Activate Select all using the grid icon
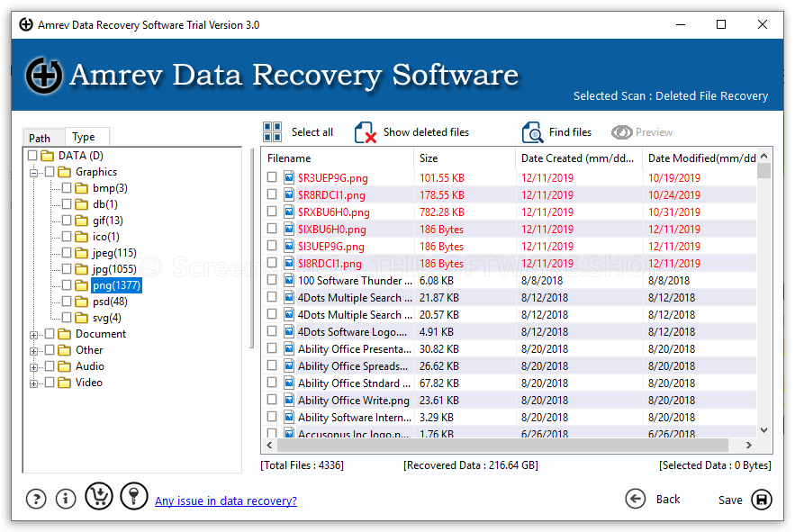This screenshot has height=532, width=795. 271,131
